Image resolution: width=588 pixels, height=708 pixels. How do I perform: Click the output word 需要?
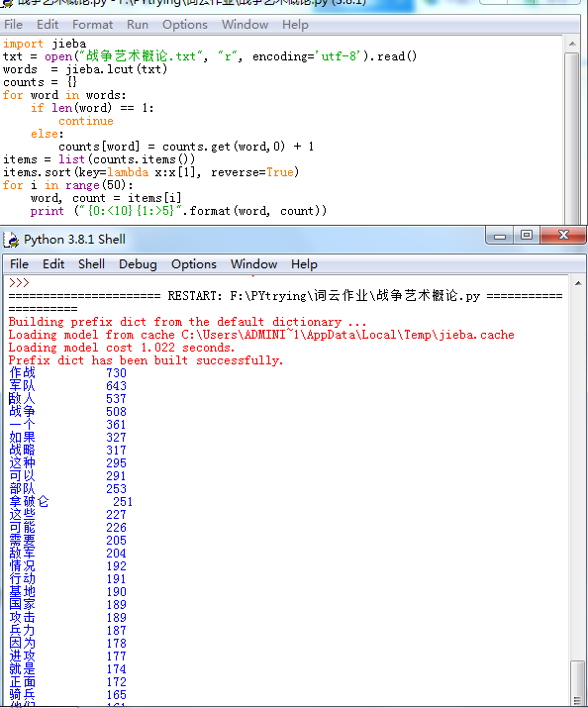pos(22,540)
